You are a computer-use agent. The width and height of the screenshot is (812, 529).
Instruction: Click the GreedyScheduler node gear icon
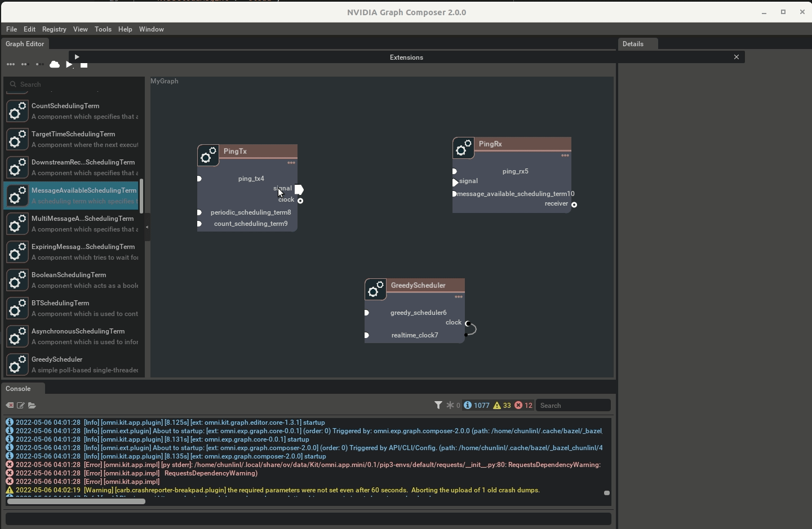pos(375,290)
